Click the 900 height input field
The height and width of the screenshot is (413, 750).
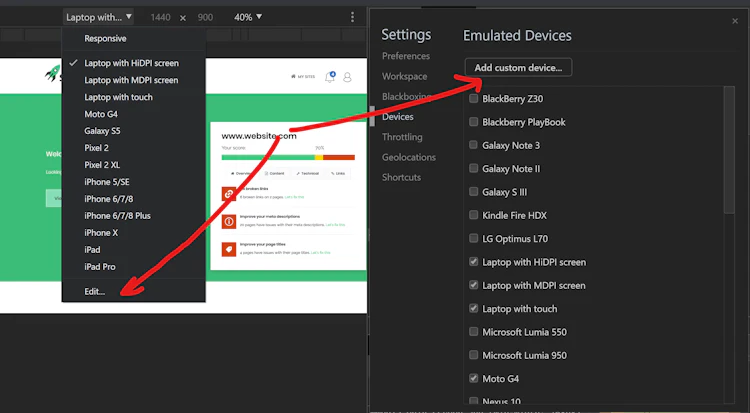[x=205, y=17]
